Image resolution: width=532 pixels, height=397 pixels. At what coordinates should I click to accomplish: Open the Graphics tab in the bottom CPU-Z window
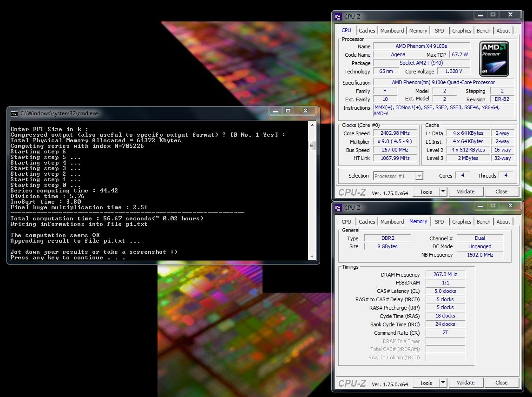coord(461,222)
